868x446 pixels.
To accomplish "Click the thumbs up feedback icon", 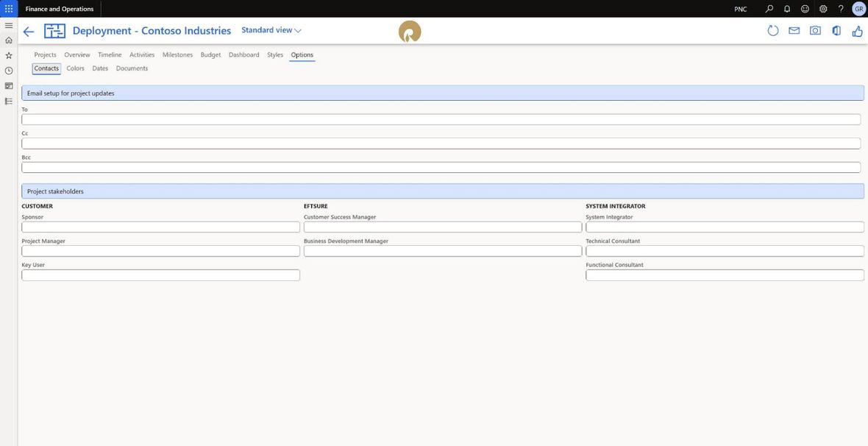I will click(x=857, y=31).
